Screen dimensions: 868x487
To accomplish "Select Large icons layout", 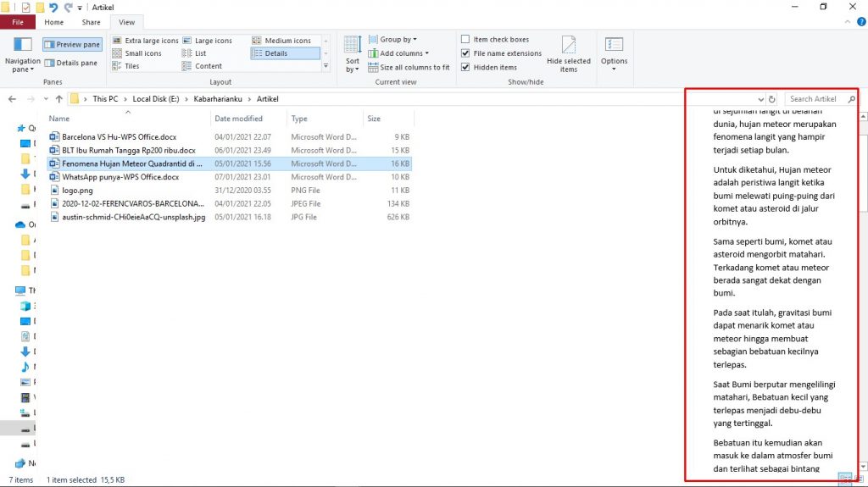I will click(208, 41).
